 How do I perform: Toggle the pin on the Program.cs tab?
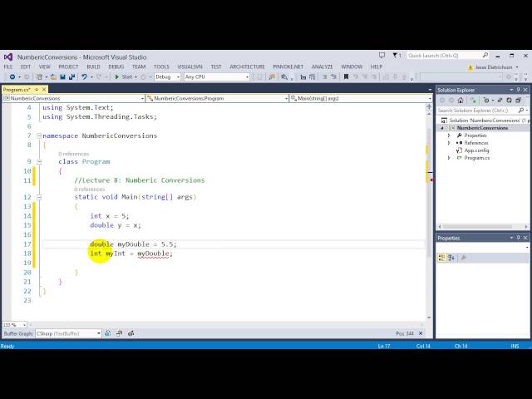(37, 90)
